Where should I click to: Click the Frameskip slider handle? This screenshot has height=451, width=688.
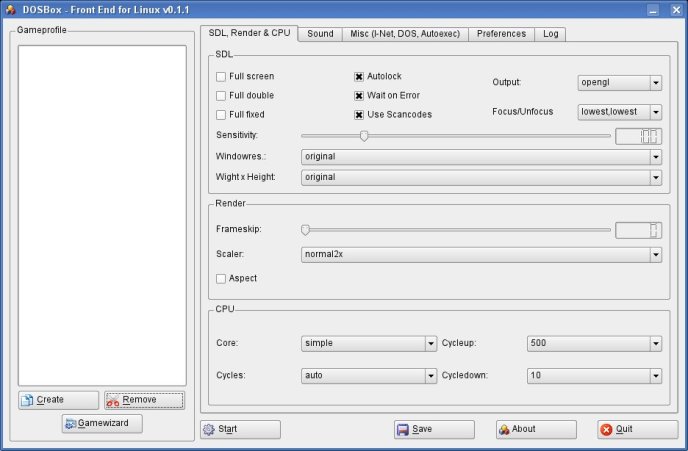pyautogui.click(x=305, y=230)
